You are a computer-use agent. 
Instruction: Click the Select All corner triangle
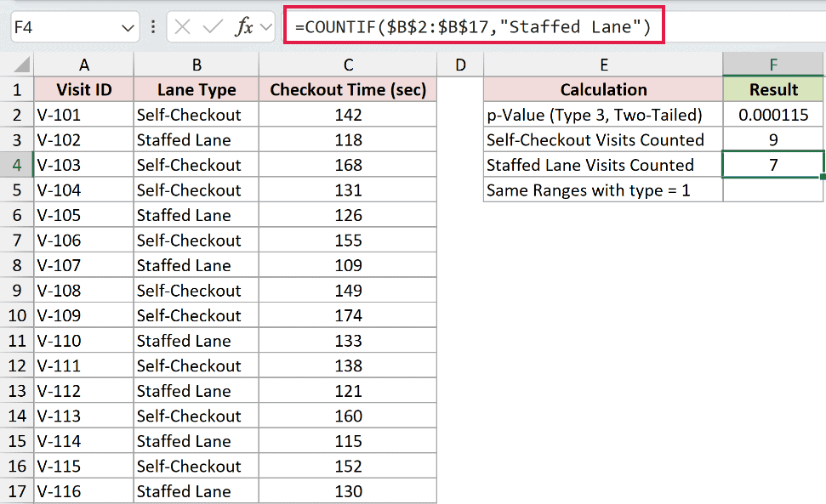[21, 65]
